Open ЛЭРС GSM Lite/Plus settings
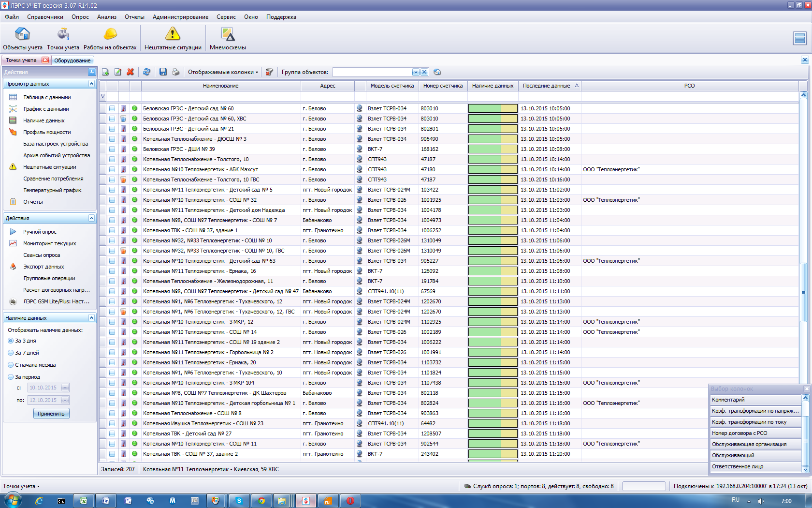This screenshot has width=812, height=508. [57, 301]
